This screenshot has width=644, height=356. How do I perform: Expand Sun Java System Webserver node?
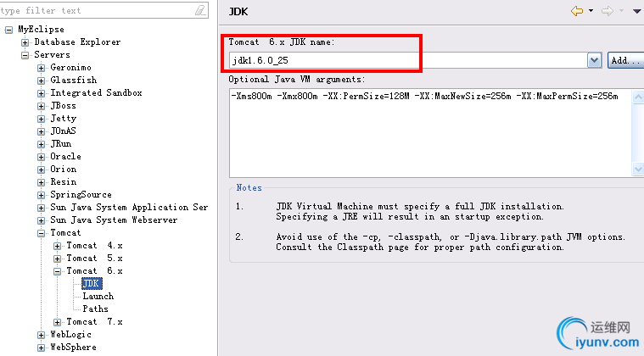pos(41,220)
